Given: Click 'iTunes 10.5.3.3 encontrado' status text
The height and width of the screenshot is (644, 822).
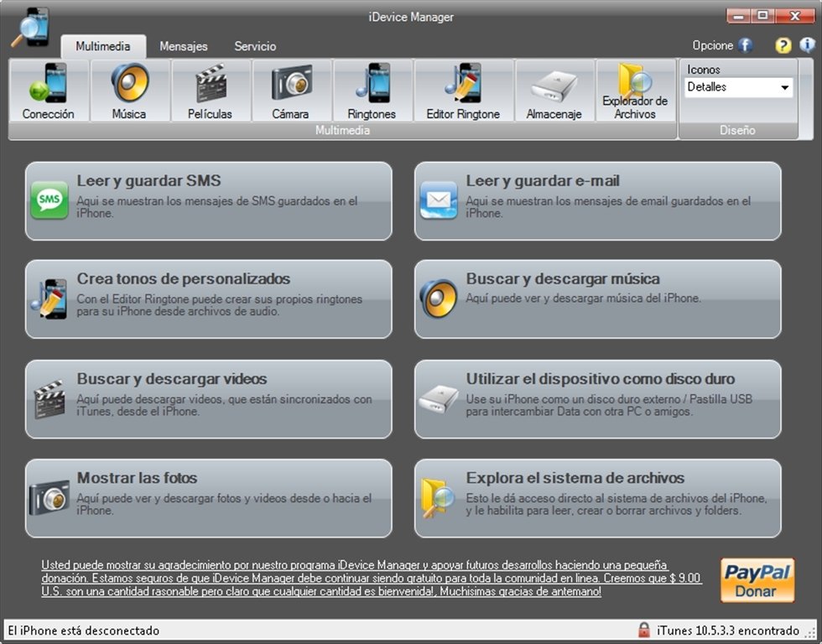Looking at the screenshot, I should [x=728, y=631].
